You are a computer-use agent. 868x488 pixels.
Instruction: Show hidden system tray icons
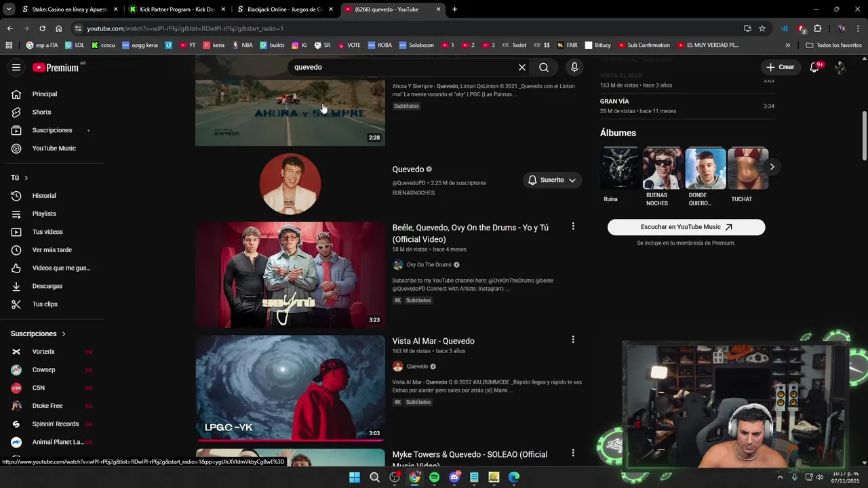click(x=780, y=477)
